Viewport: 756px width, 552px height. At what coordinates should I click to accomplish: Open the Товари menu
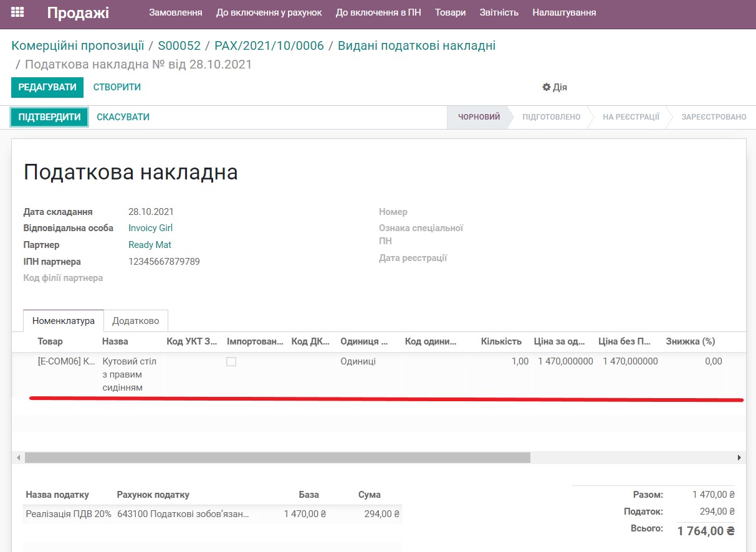click(450, 12)
